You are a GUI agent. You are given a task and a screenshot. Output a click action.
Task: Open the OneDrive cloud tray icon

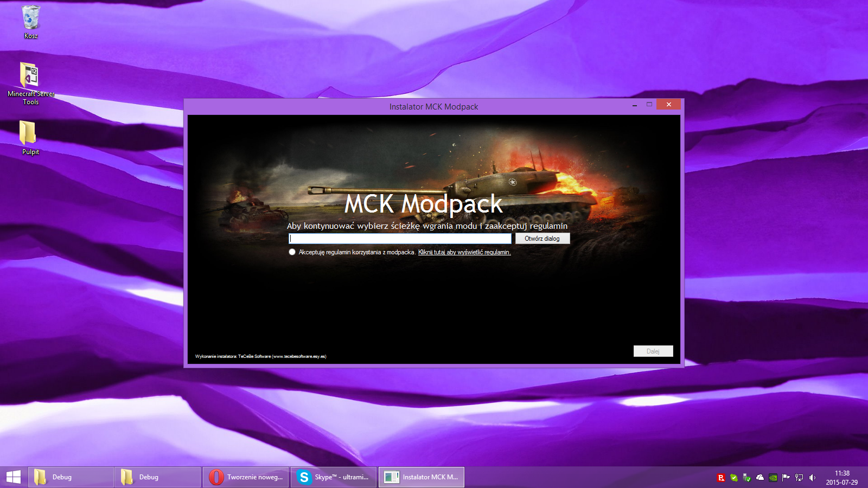pyautogui.click(x=760, y=478)
